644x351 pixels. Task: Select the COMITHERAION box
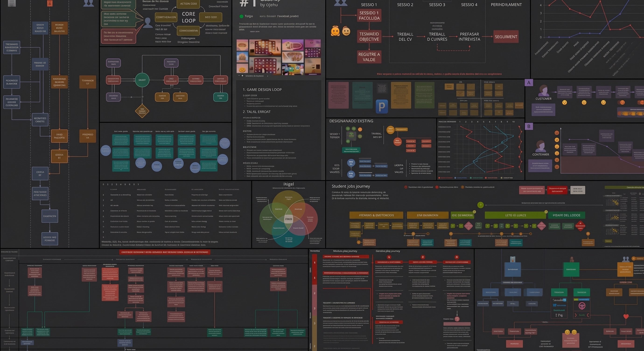(166, 17)
